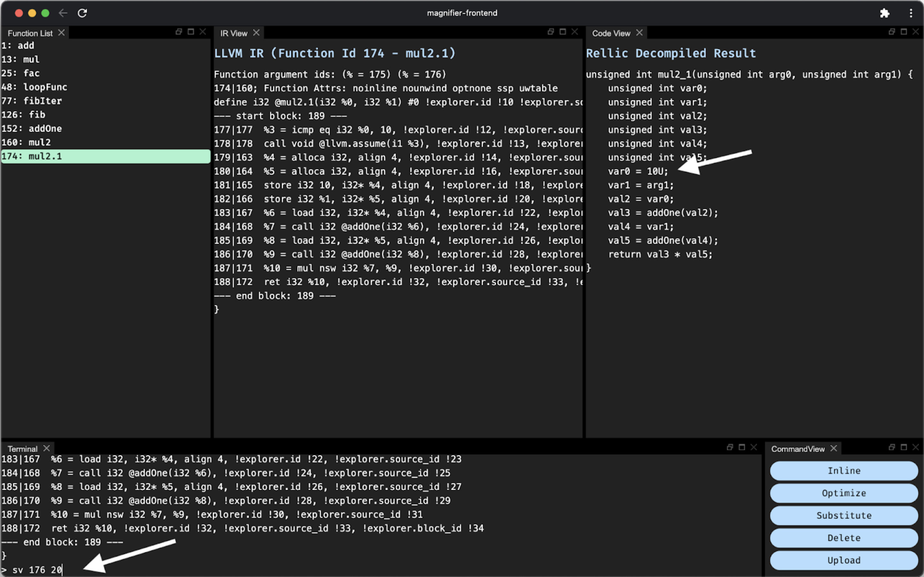The height and width of the screenshot is (577, 924).
Task: Open the extensions puzzle icon
Action: coord(884,13)
